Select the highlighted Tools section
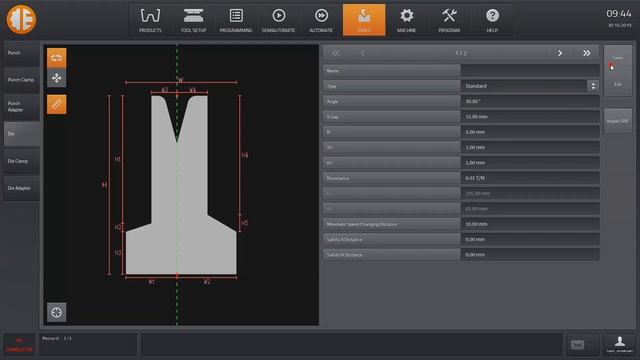The image size is (640, 360). 364,20
